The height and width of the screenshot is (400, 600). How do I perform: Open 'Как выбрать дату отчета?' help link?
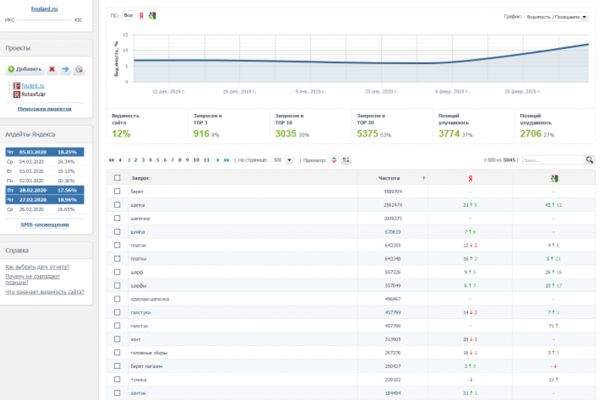point(38,267)
